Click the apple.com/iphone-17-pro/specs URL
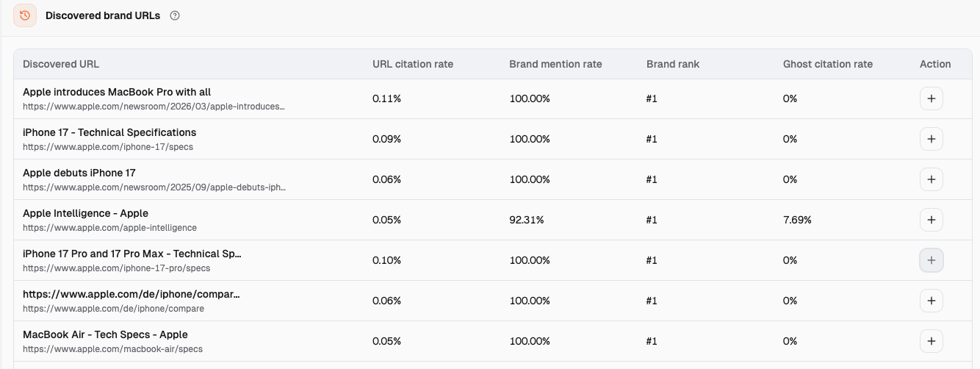 (116, 268)
